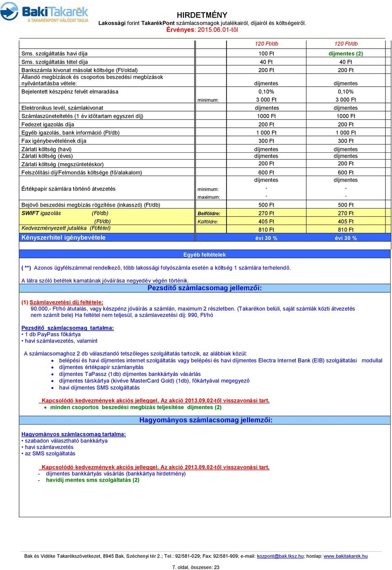Click 'Zárlati költség (éves)' row label

click(x=47, y=156)
